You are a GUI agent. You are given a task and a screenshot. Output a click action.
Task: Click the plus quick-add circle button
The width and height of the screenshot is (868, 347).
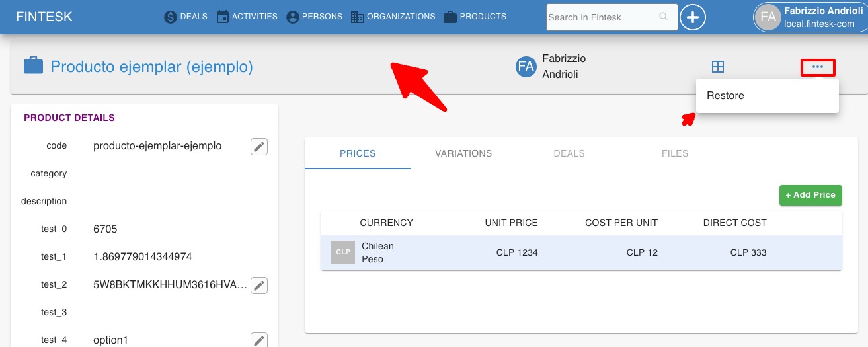693,17
